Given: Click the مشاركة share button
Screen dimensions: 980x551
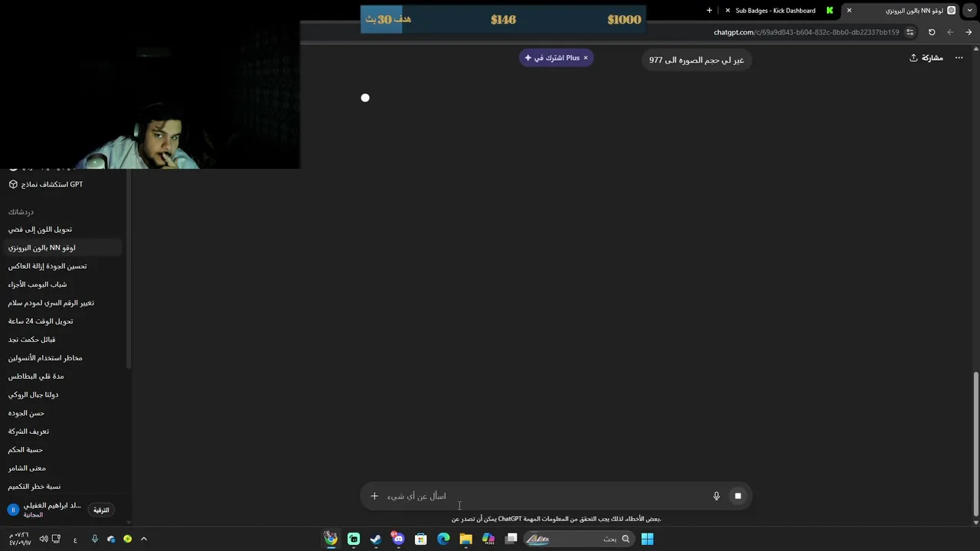Looking at the screenshot, I should point(926,58).
